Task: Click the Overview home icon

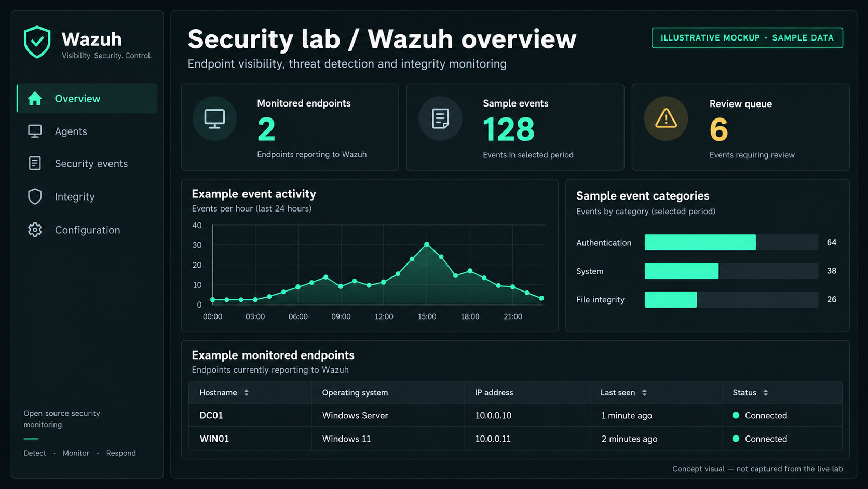Action: (35, 99)
